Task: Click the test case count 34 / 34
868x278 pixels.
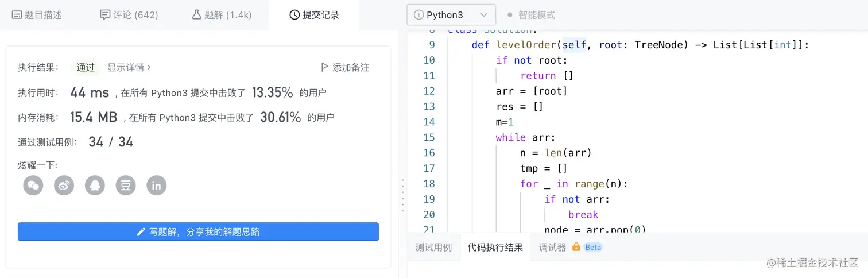Action: 111,142
